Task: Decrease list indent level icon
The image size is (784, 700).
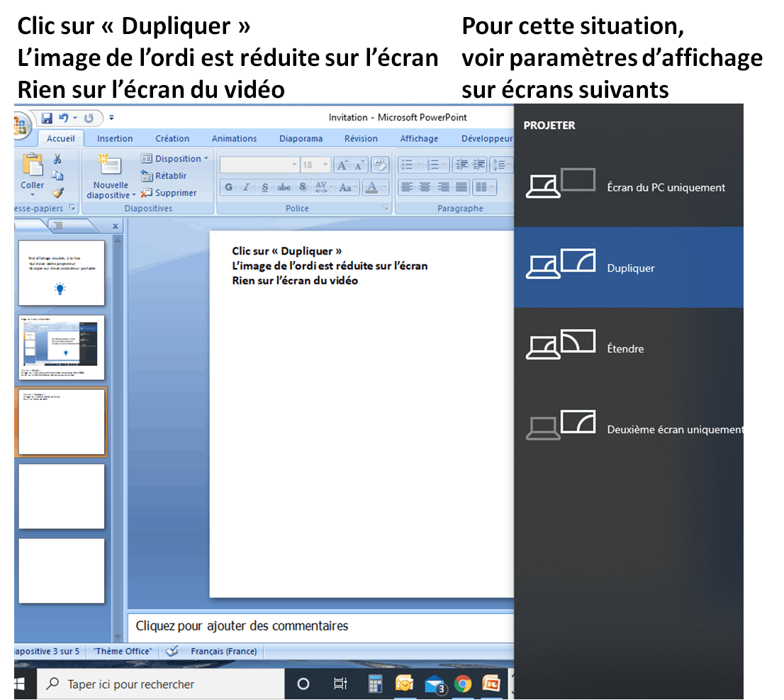Action: coord(461,165)
